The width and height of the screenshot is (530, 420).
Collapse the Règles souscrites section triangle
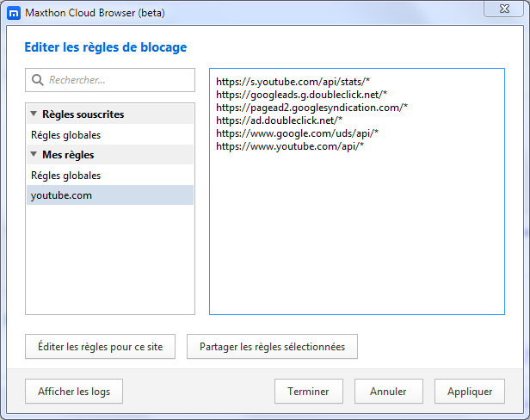[34, 114]
